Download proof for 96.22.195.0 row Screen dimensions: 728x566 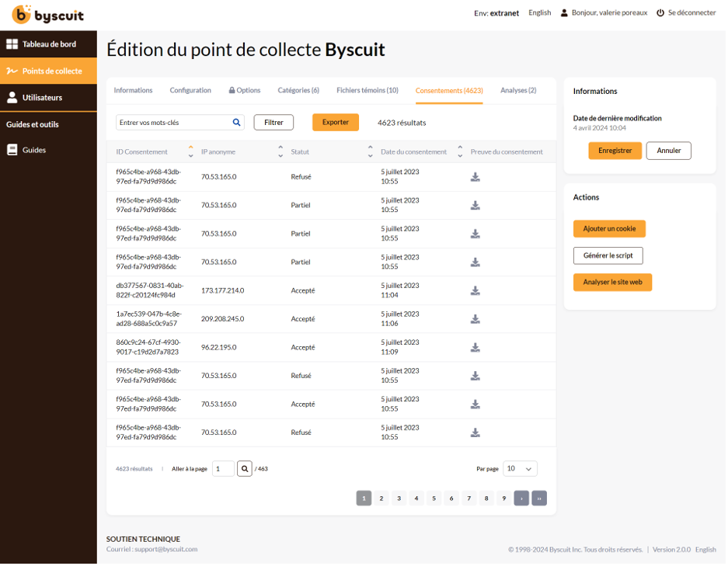(475, 348)
